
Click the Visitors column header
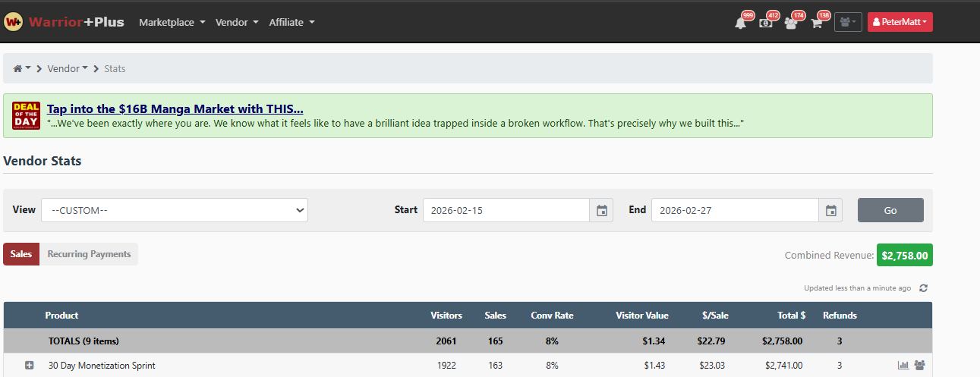446,316
